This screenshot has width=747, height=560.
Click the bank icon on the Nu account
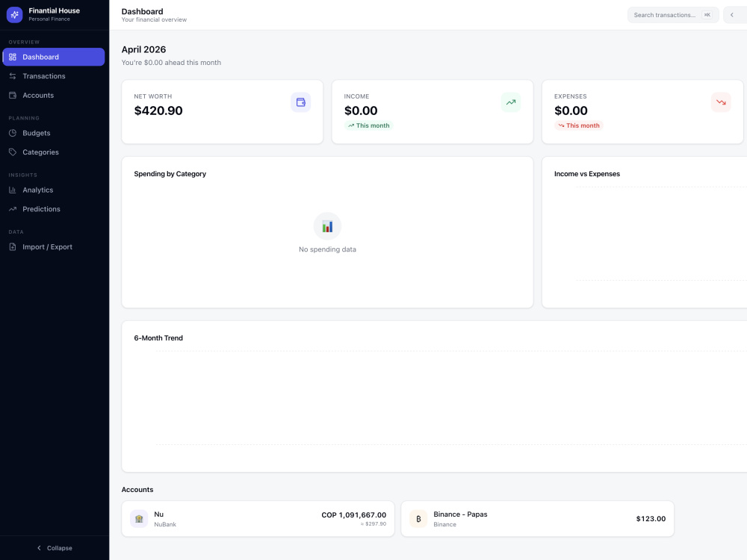coord(139,519)
